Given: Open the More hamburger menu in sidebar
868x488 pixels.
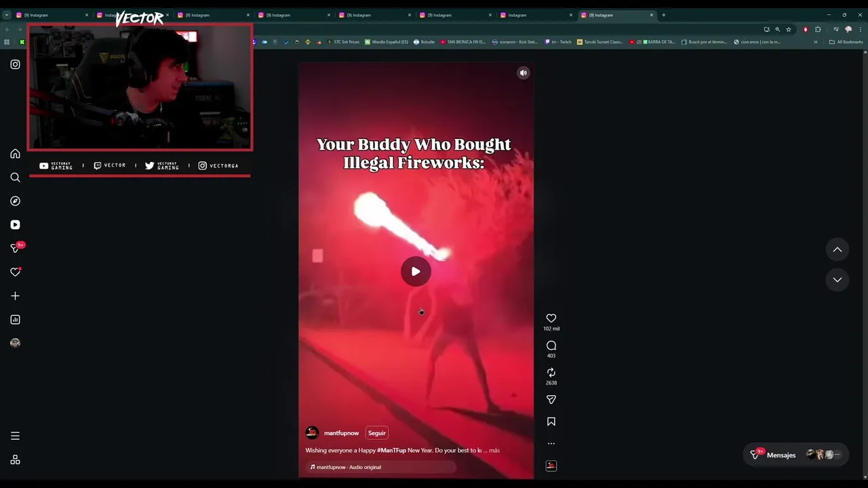Looking at the screenshot, I should pyautogui.click(x=15, y=436).
